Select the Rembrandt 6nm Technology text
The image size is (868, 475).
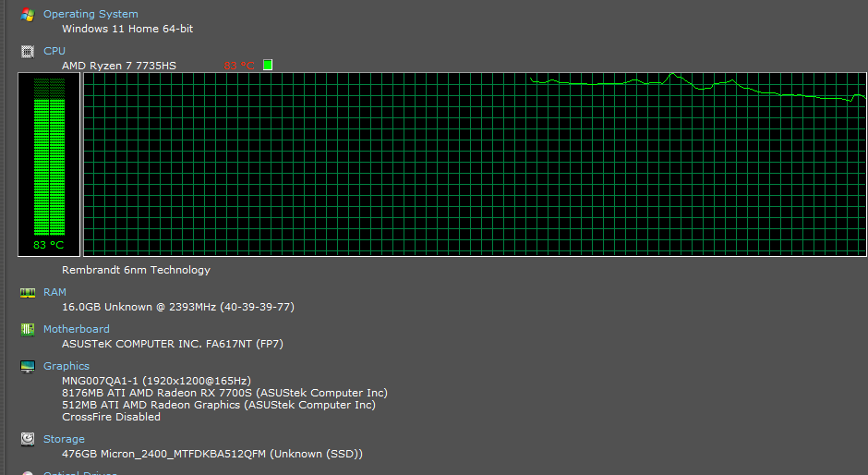click(136, 270)
